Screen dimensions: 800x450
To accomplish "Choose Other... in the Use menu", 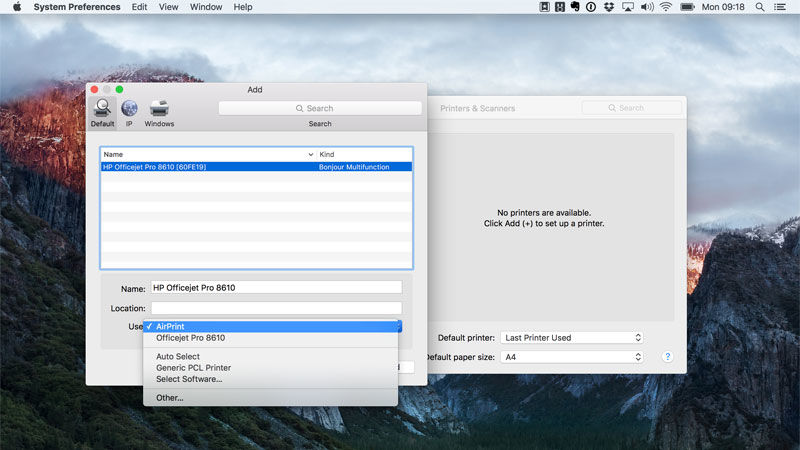I will pyautogui.click(x=271, y=398).
